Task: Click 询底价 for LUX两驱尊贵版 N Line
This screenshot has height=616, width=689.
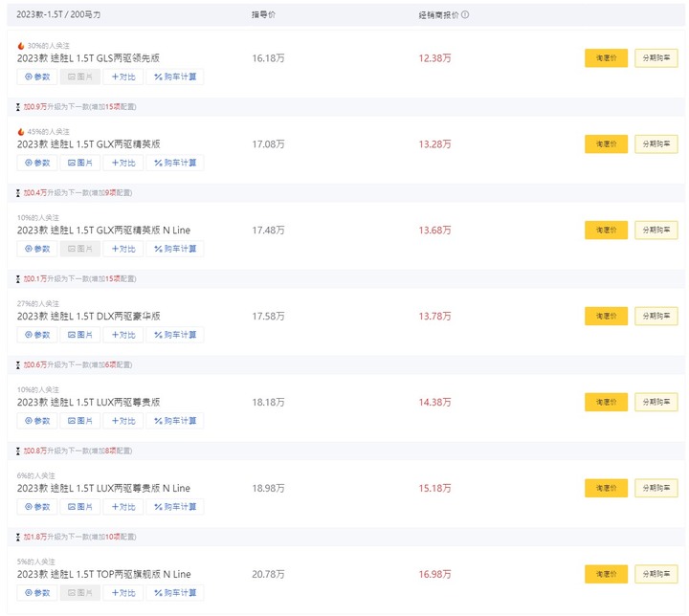Action: click(606, 488)
